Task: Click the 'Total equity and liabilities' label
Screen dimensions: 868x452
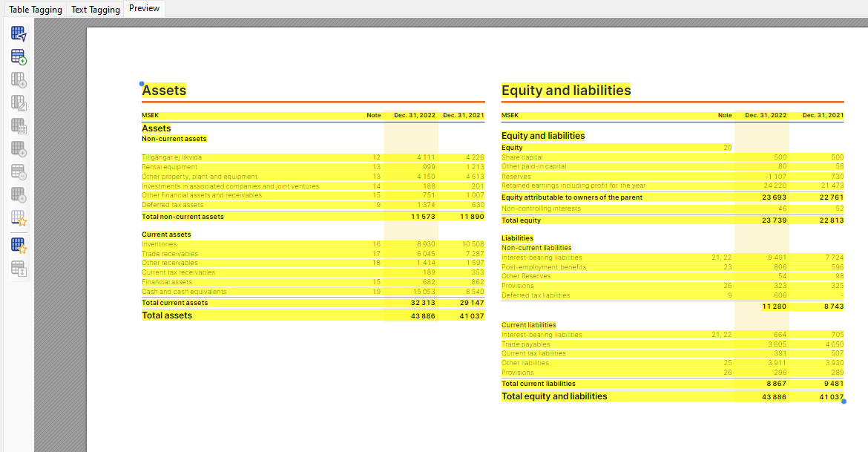Action: [x=554, y=396]
